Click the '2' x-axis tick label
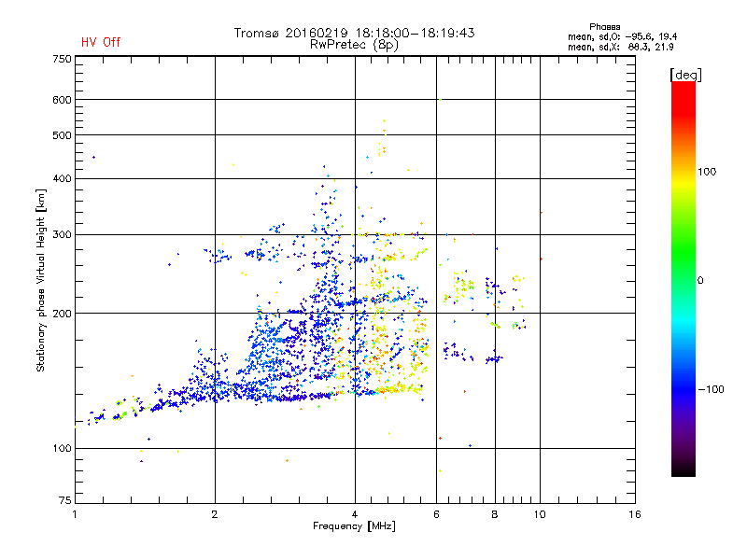Image resolution: width=747 pixels, height=560 pixels. click(x=215, y=514)
